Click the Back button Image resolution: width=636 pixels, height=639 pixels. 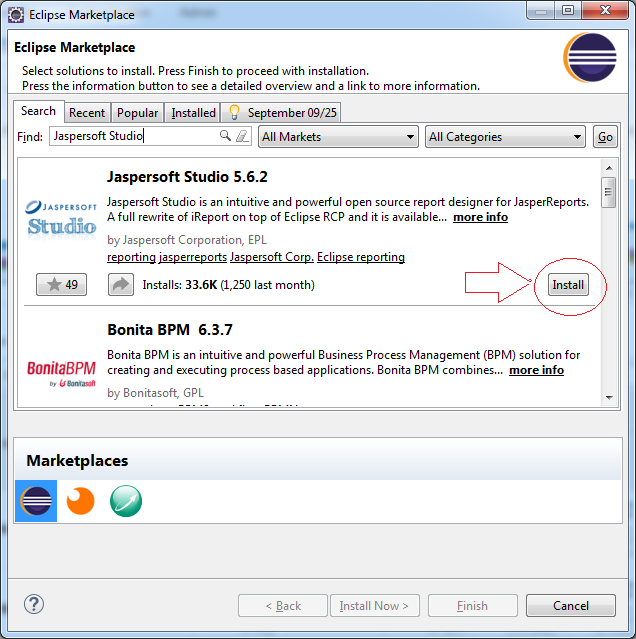[283, 606]
